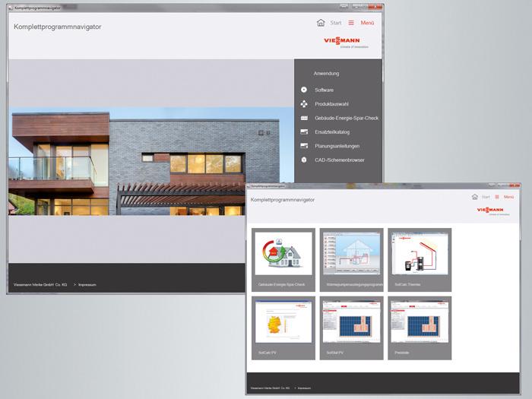Click the Produktauswahl icon in the sidebar

pyautogui.click(x=304, y=103)
